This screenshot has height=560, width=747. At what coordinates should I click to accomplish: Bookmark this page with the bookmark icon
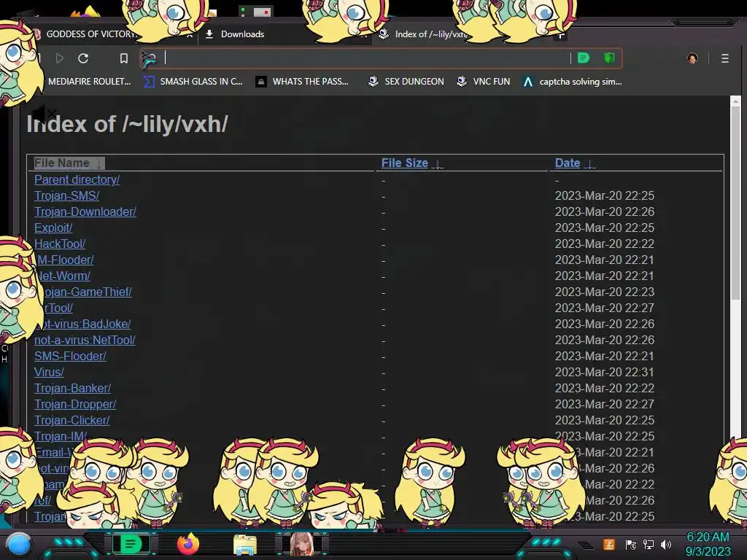(x=124, y=58)
